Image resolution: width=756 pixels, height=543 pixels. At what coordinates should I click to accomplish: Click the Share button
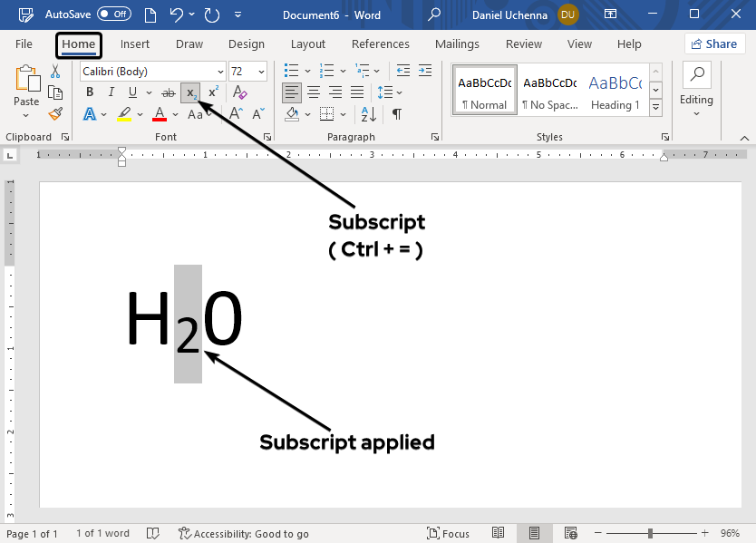713,44
